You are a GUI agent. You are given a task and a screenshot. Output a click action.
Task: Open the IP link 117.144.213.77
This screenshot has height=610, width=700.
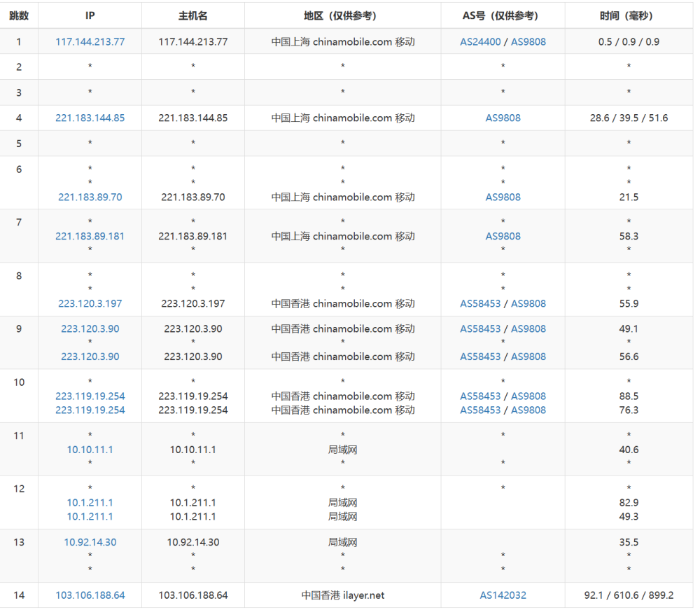click(90, 41)
